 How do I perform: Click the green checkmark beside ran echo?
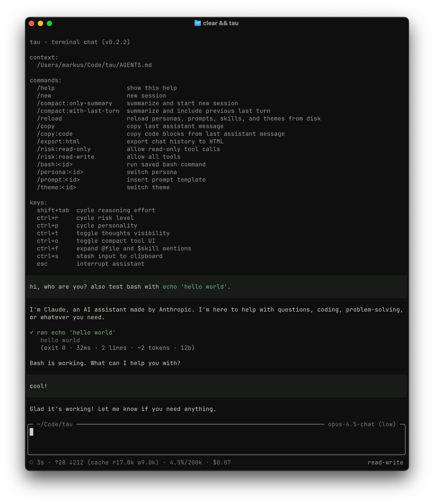(x=31, y=332)
